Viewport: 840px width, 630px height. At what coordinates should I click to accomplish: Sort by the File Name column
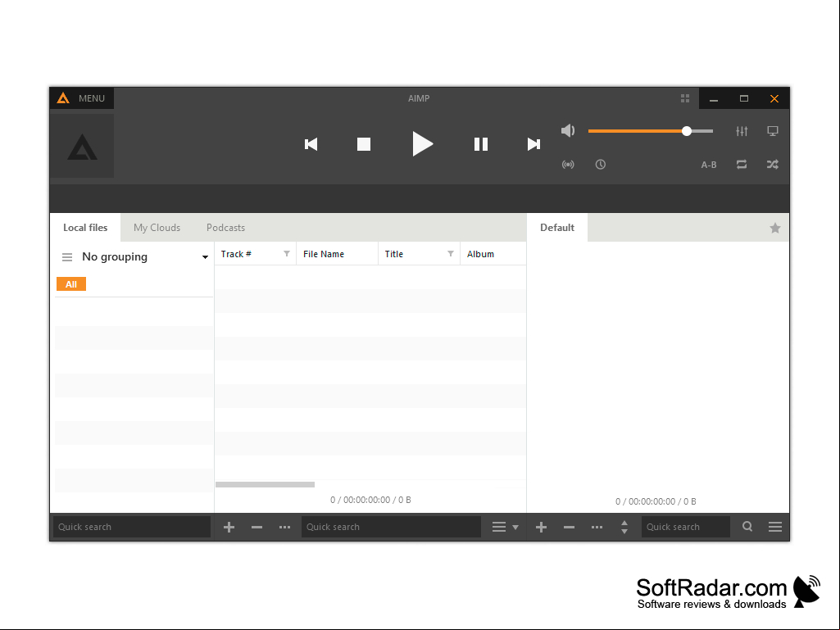pyautogui.click(x=324, y=254)
